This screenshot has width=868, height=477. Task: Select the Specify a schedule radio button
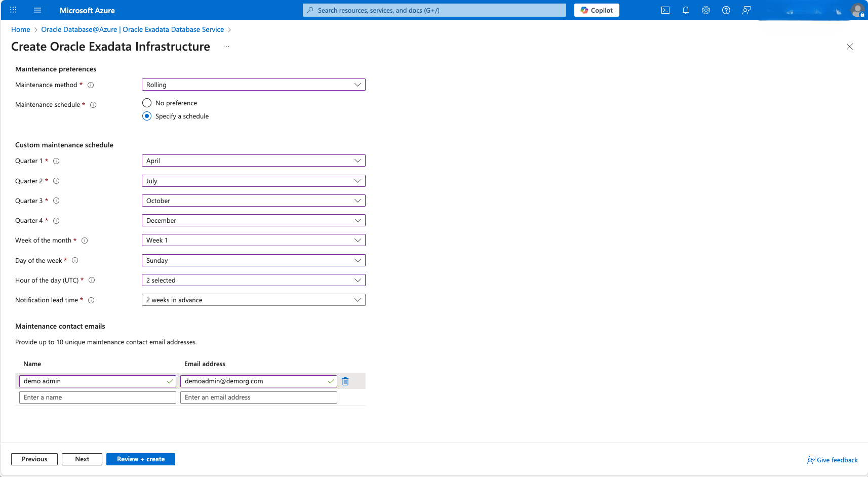tap(147, 116)
